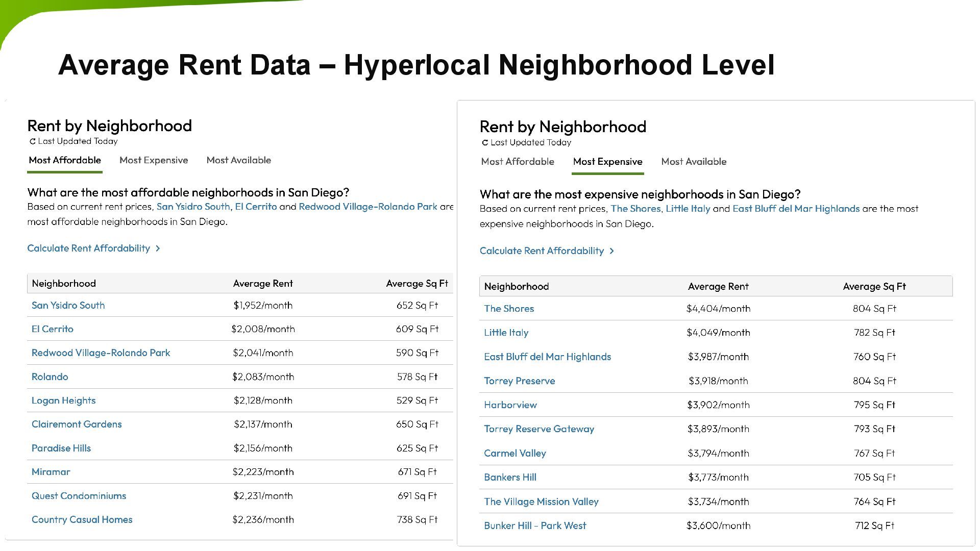The height and width of the screenshot is (551, 980).
Task: Open Bunker Hill - Park West link
Action: coord(535,525)
